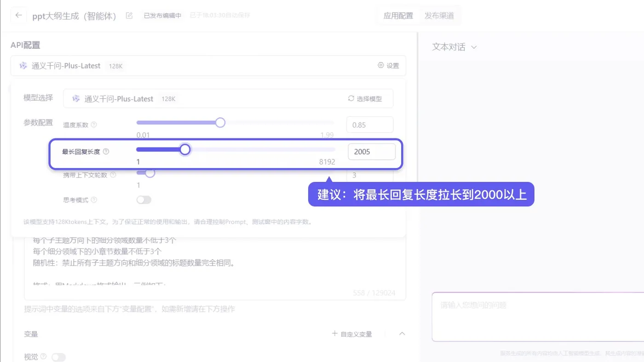Click the prompt character count 558 / 129024

point(374,293)
